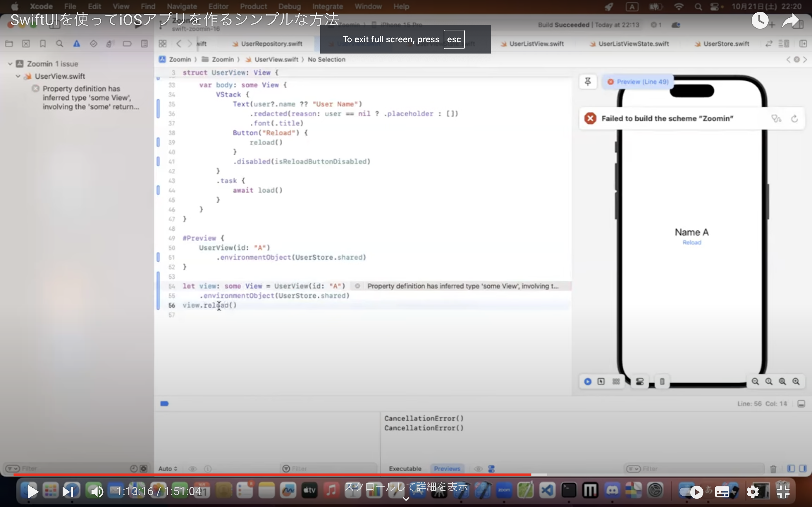Click retry icon on build failure banner

(x=794, y=118)
